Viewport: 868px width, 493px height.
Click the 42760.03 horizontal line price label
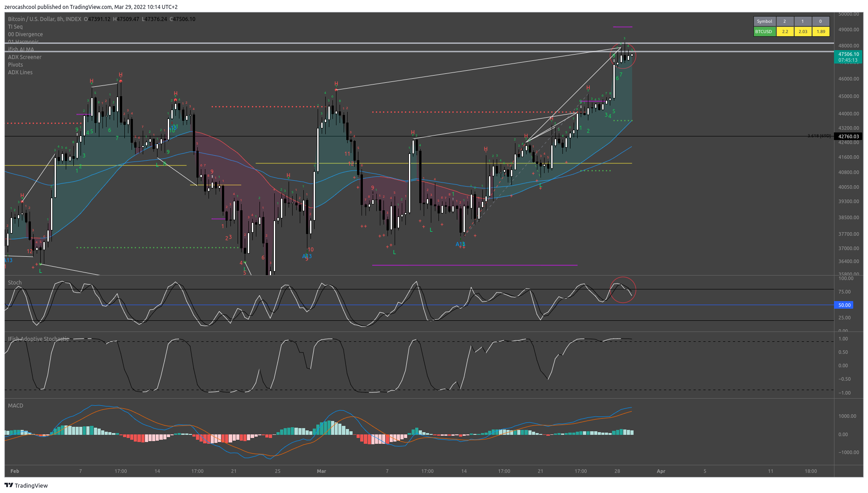848,136
